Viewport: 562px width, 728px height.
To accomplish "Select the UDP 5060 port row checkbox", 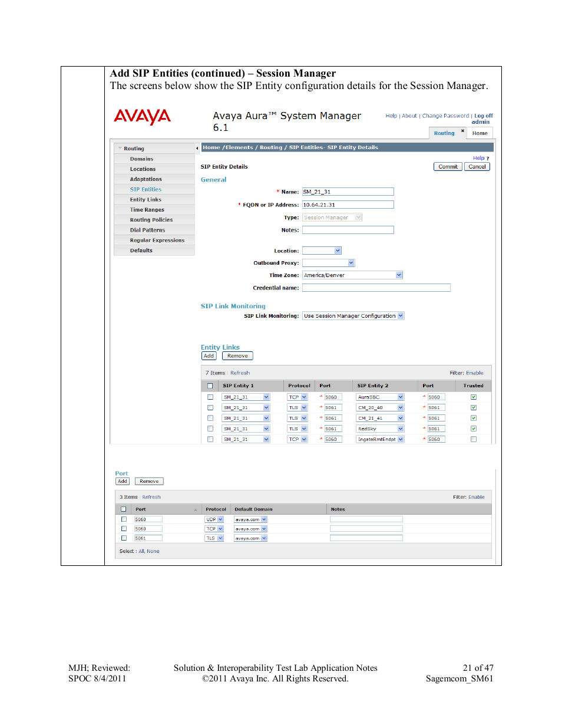I will [x=124, y=519].
